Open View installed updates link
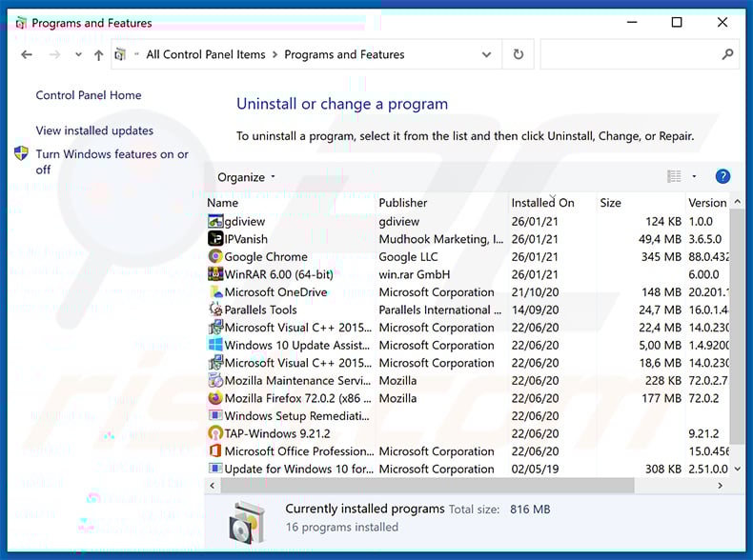This screenshot has height=560, width=753. (x=94, y=130)
